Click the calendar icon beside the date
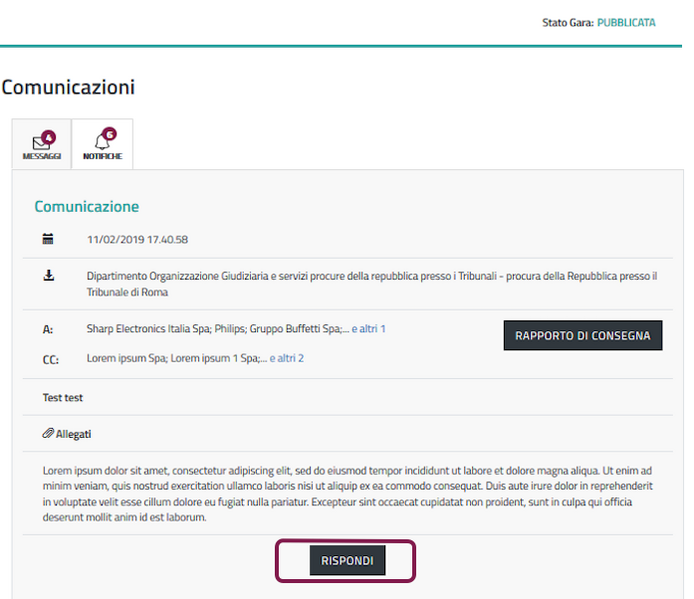This screenshot has height=599, width=694. (x=48, y=239)
